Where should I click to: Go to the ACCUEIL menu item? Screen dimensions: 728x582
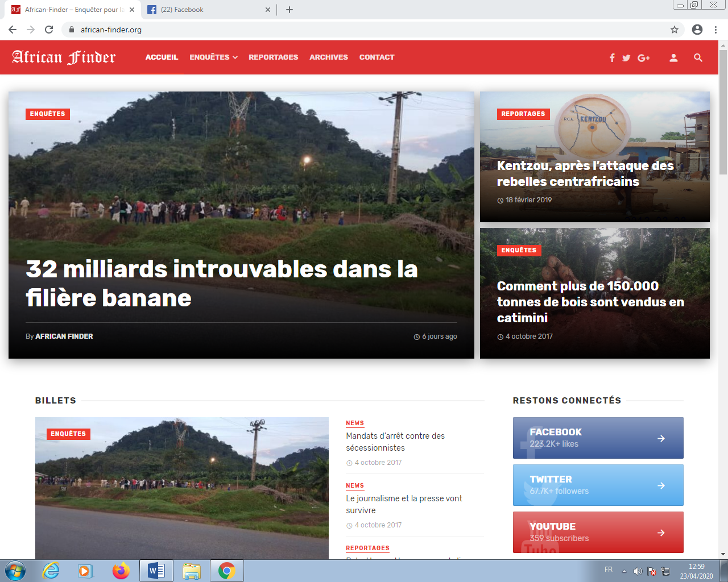point(162,57)
